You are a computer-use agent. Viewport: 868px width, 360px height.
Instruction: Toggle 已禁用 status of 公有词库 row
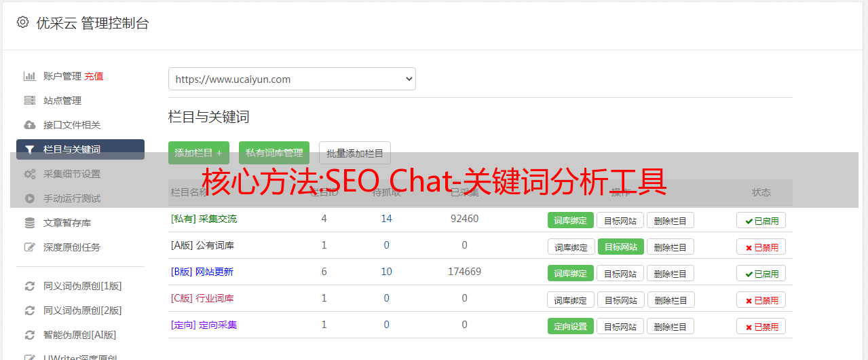click(761, 247)
